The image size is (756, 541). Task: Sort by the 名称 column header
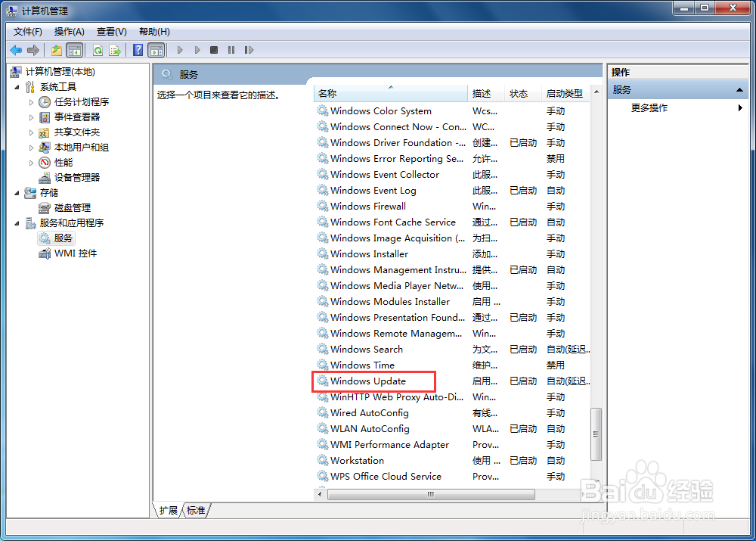coord(391,94)
